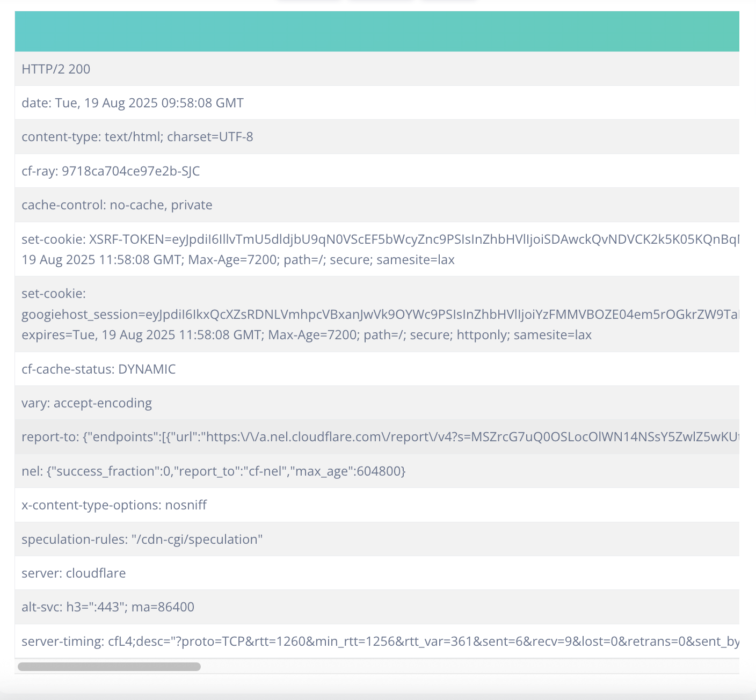756x700 pixels.
Task: Select the cf-cache-status DYNAMIC row
Action: point(99,369)
